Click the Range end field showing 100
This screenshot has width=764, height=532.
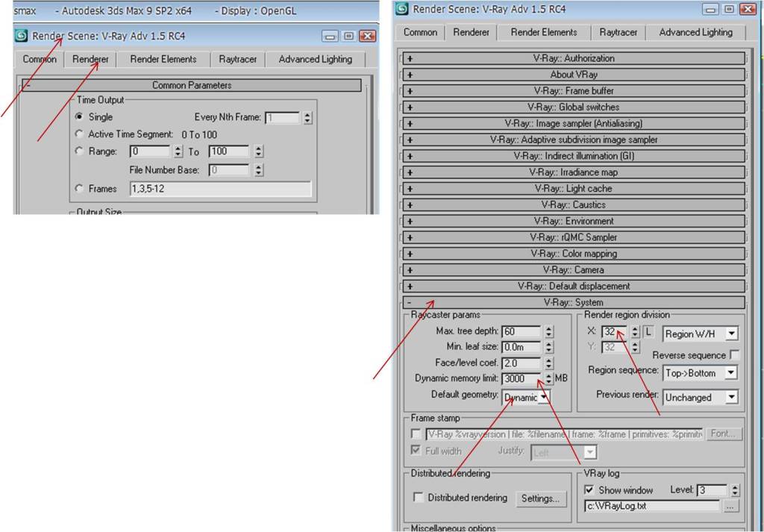[x=229, y=151]
